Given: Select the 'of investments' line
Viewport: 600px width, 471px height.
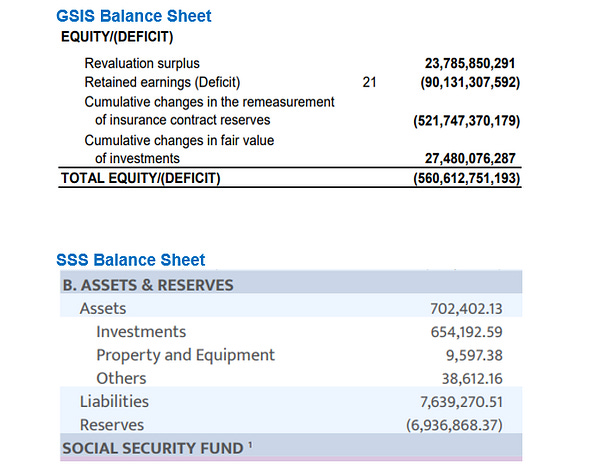Looking at the screenshot, I should point(137,158).
